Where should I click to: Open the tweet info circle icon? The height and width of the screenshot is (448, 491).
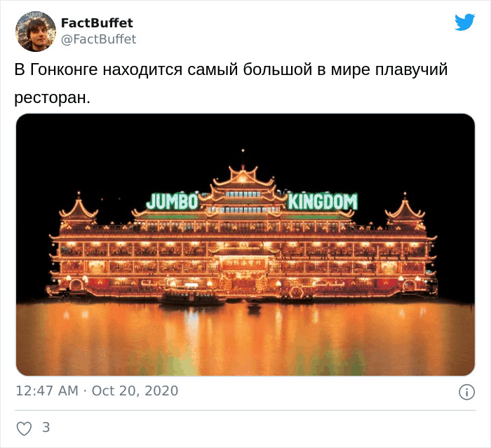pyautogui.click(x=466, y=392)
